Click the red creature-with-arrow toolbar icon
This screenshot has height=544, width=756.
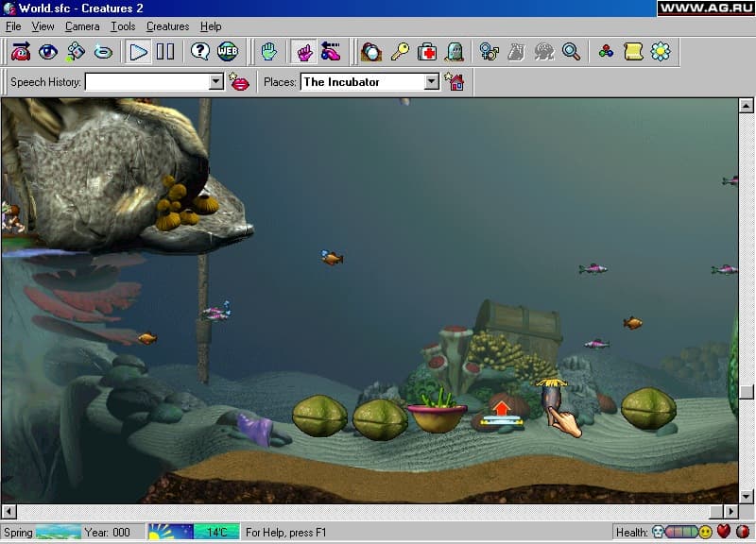coord(21,52)
